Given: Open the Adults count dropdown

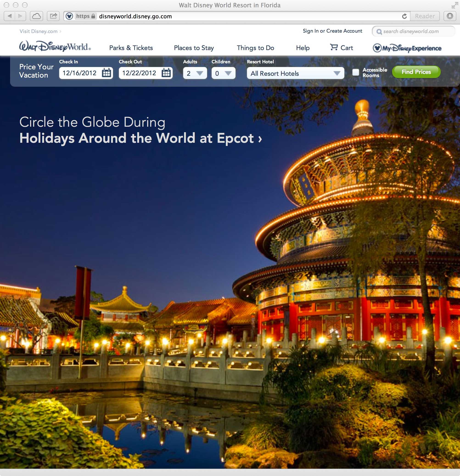Looking at the screenshot, I should click(195, 73).
